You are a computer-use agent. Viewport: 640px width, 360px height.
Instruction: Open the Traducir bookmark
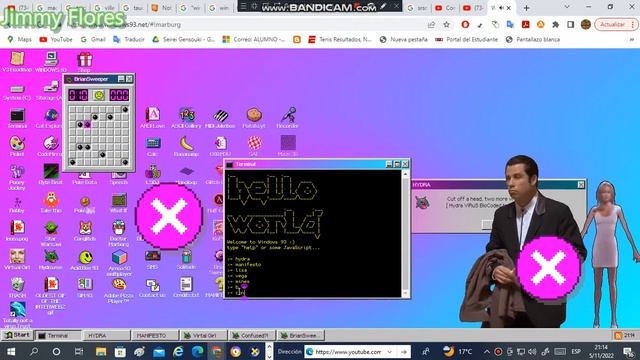click(129, 40)
